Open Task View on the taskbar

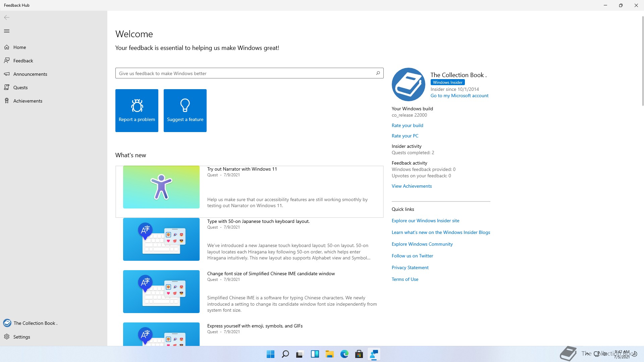300,354
